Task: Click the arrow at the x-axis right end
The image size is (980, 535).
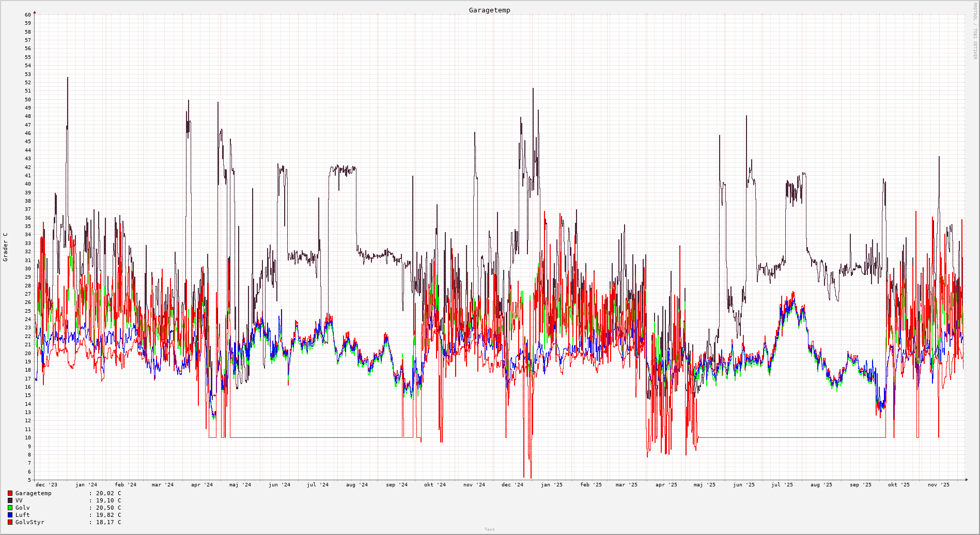Action: pyautogui.click(x=966, y=480)
